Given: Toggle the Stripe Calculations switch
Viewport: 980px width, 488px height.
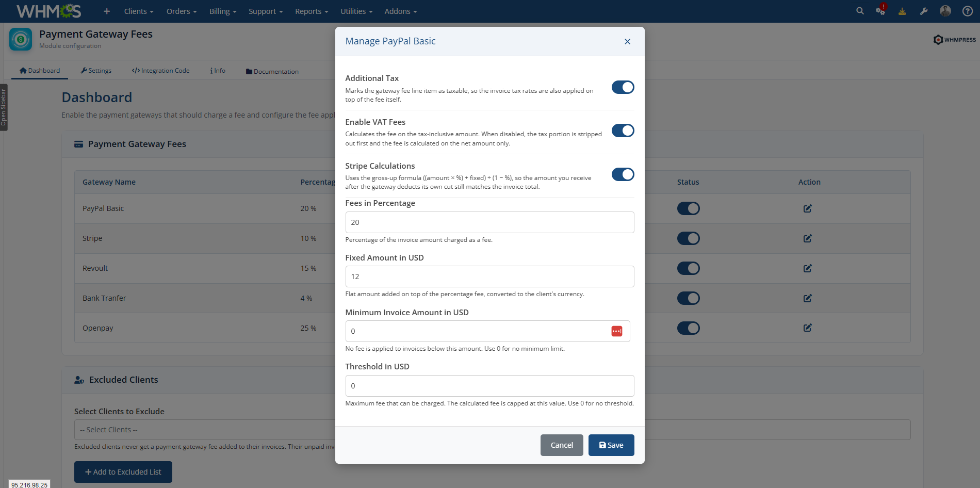Looking at the screenshot, I should pos(623,174).
